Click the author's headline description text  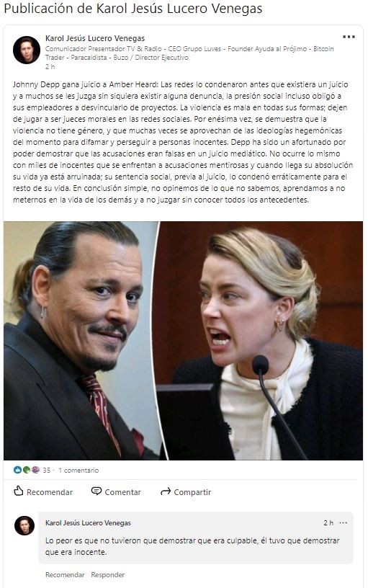[x=189, y=53]
